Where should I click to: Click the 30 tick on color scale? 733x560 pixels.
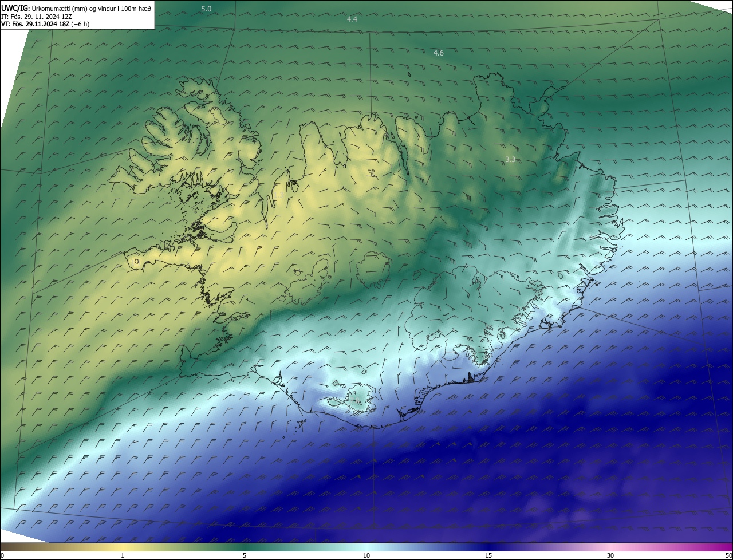[610, 555]
